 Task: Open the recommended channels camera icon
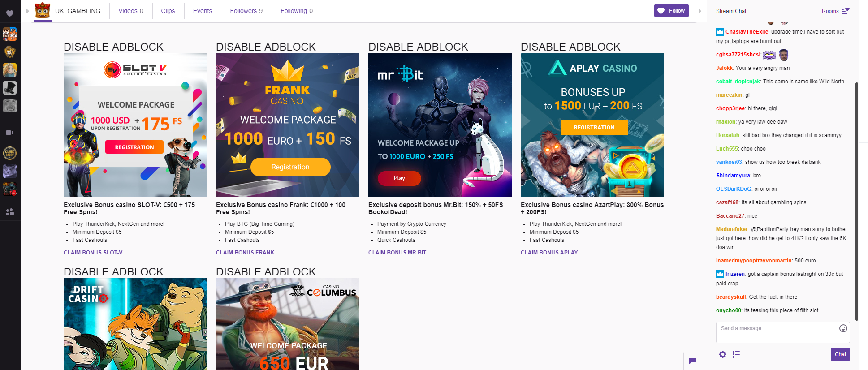10,133
